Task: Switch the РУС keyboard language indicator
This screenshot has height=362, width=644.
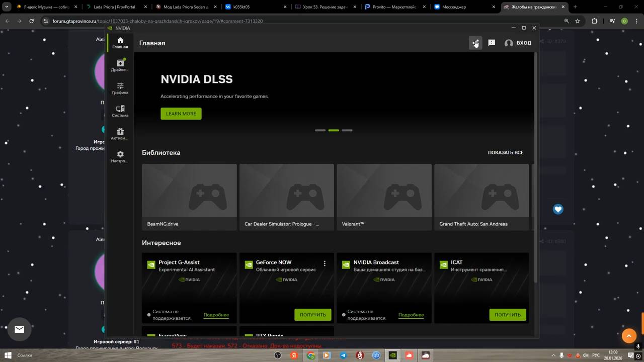Action: point(597,355)
